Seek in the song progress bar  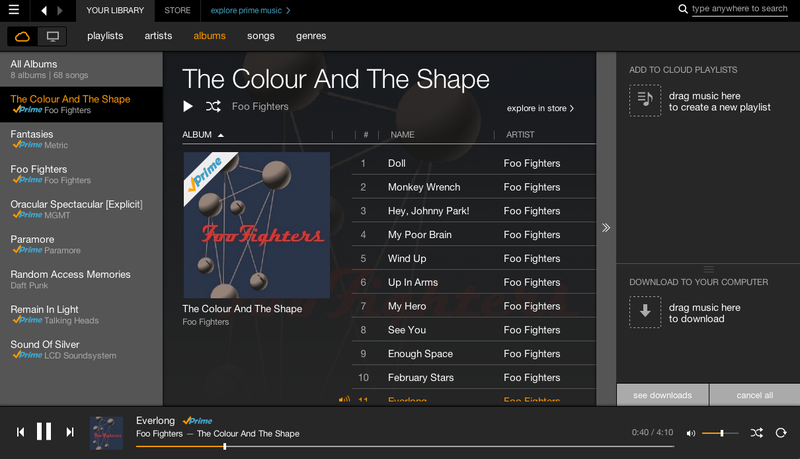click(x=405, y=446)
